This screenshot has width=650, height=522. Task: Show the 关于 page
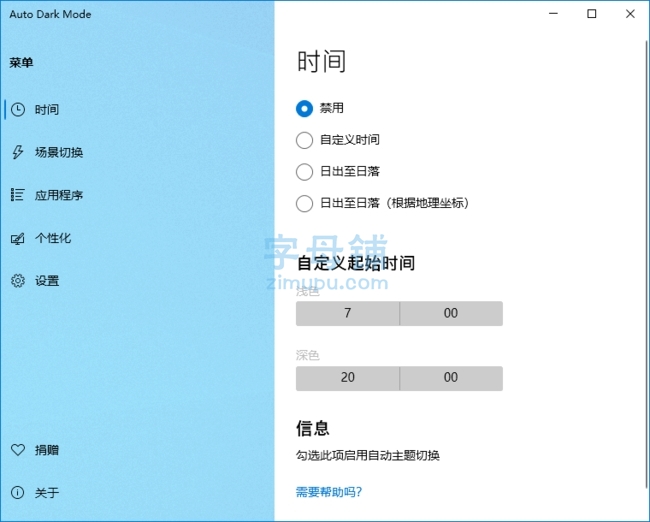(137, 493)
